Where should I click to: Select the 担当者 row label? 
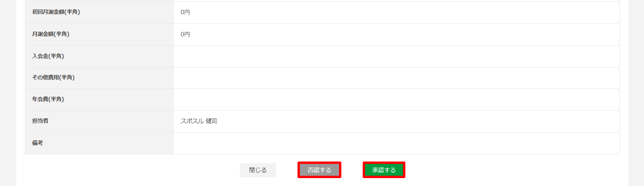(40, 121)
